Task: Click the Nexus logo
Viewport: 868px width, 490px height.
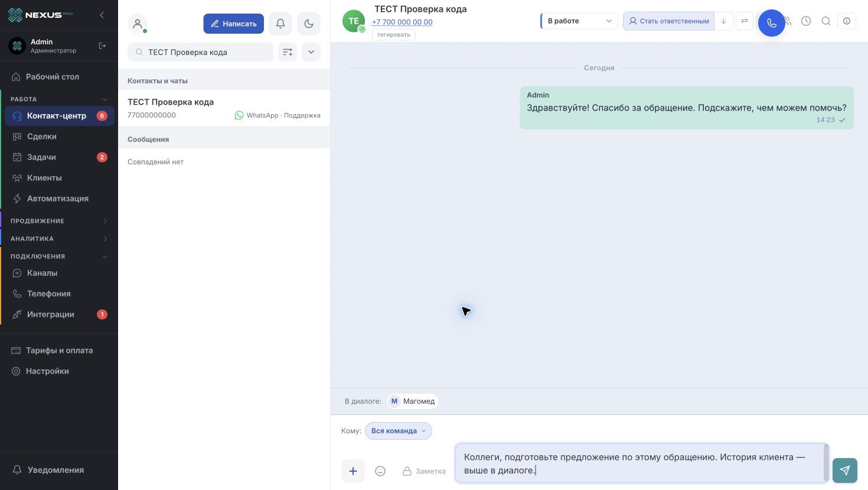Action: (40, 15)
